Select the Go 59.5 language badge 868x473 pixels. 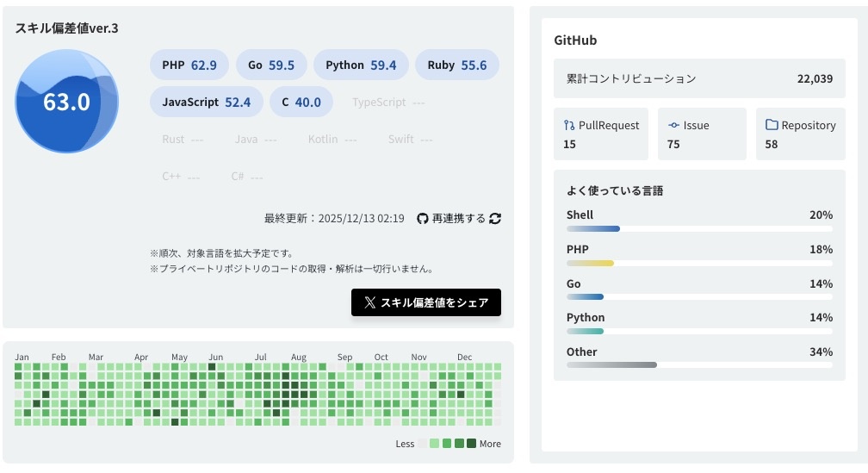270,65
